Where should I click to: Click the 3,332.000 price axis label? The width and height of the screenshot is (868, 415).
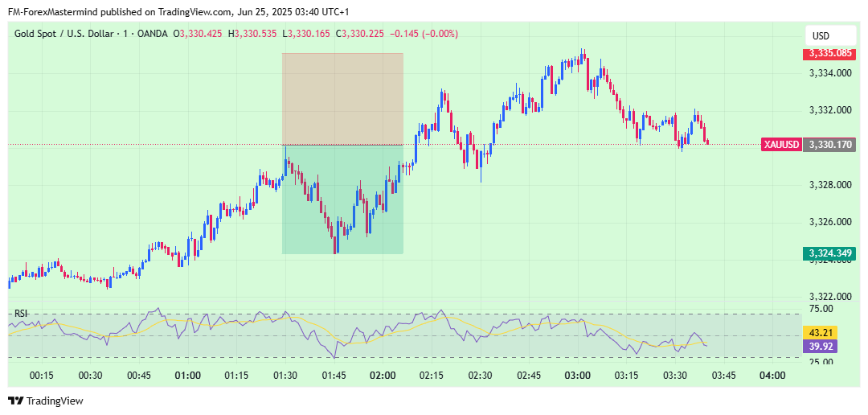829,110
